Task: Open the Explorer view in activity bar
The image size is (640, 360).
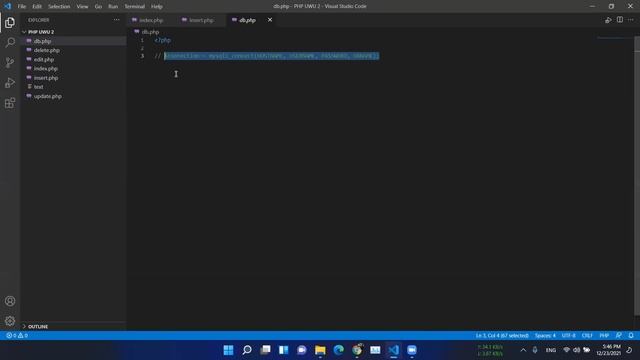Action: [x=10, y=22]
